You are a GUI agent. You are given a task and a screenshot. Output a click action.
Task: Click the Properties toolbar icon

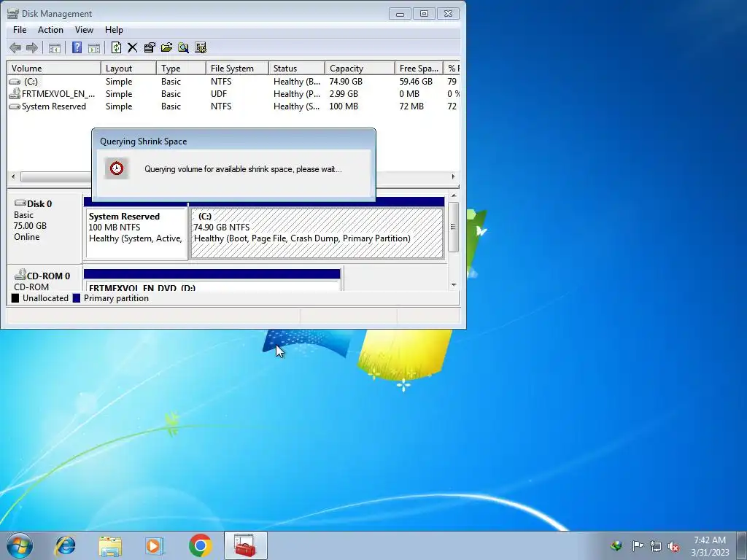pyautogui.click(x=150, y=47)
